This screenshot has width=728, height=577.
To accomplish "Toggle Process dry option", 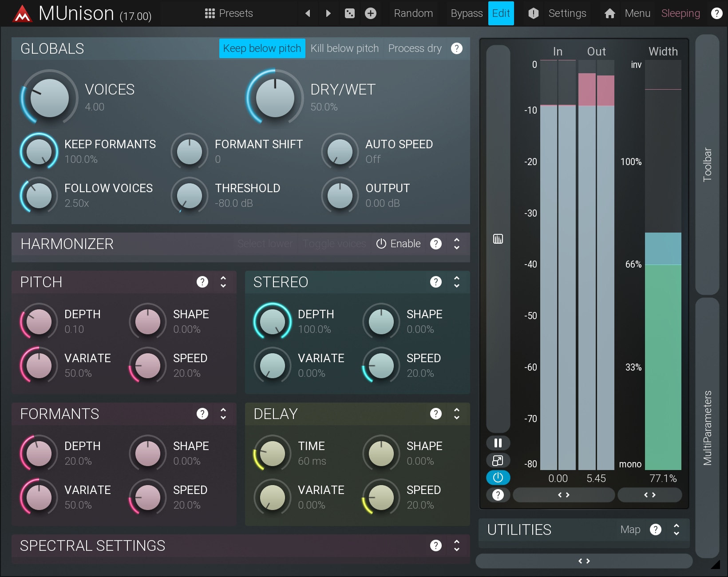I will point(415,48).
